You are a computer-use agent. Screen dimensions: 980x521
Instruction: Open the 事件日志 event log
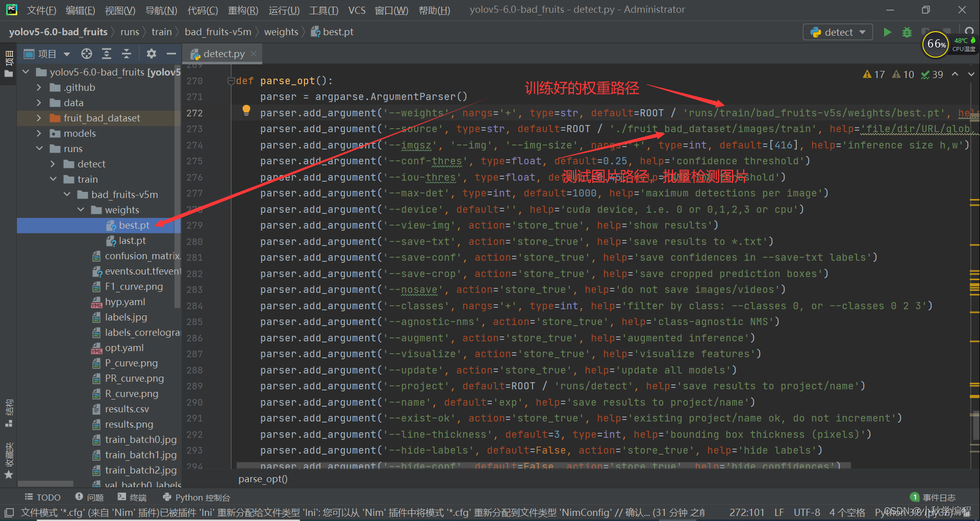click(933, 497)
